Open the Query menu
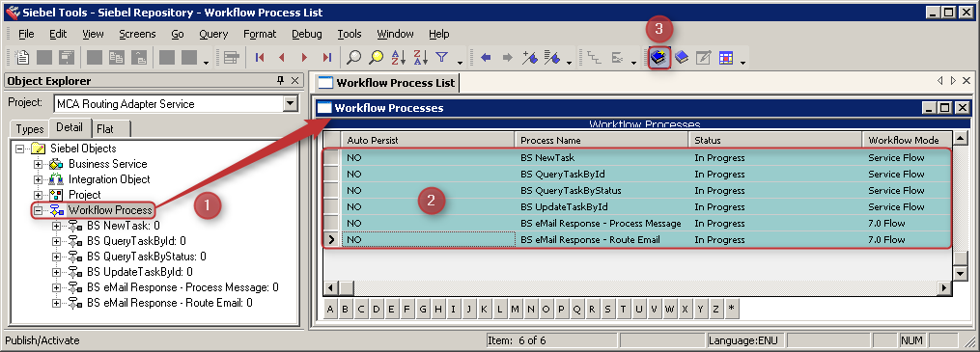This screenshot has height=352, width=980. (x=213, y=34)
